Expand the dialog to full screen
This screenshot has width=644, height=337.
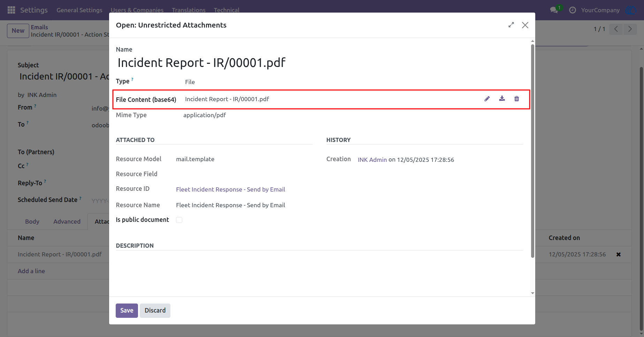tap(511, 25)
